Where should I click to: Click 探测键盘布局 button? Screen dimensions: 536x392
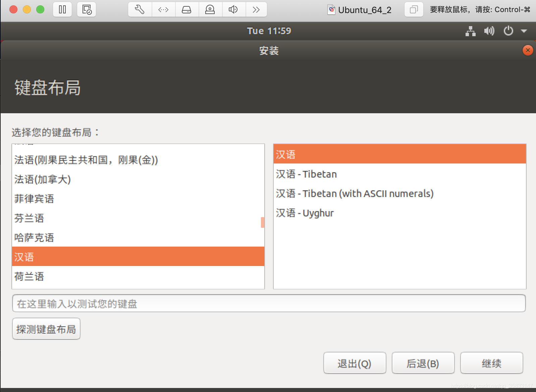[46, 329]
